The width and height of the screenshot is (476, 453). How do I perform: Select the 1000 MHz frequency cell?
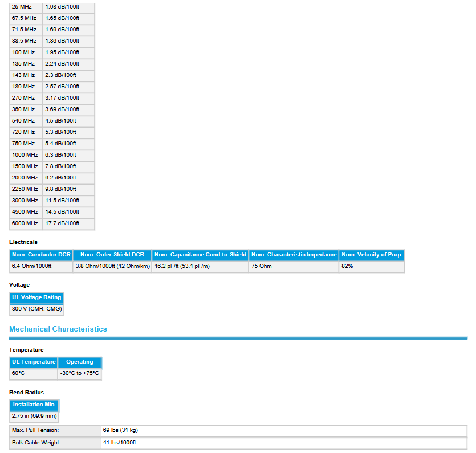pos(26,155)
